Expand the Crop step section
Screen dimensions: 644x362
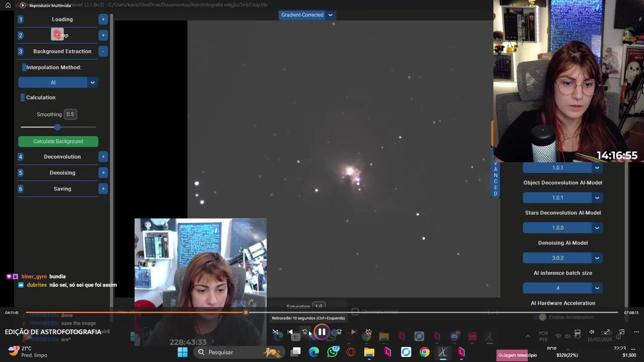[x=103, y=35]
